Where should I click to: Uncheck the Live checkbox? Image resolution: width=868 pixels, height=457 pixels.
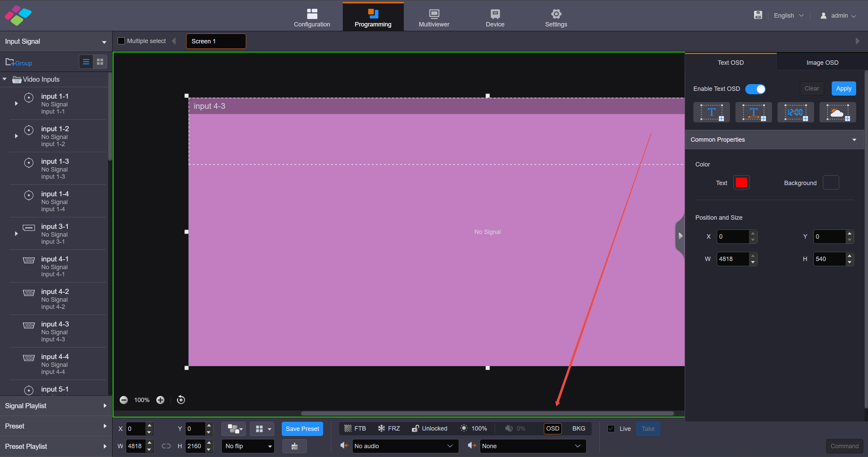click(x=611, y=429)
